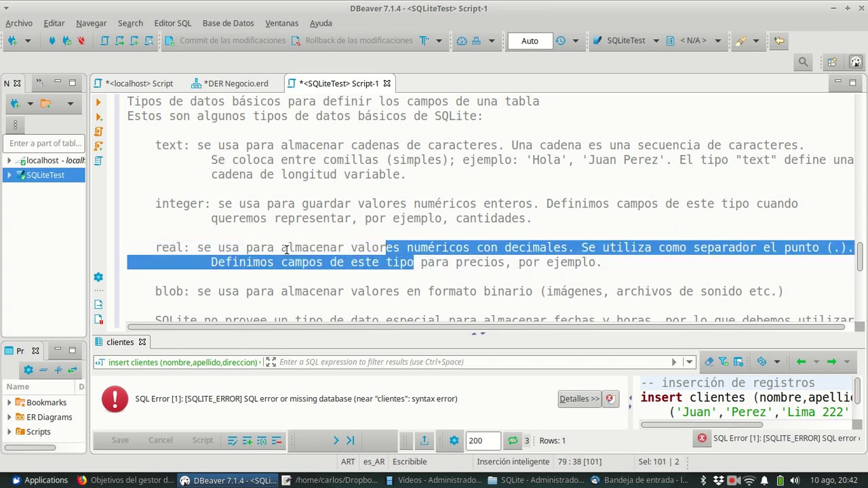The width and height of the screenshot is (868, 488).
Task: Click the add row icon in results toolbar
Action: pyautogui.click(x=247, y=441)
